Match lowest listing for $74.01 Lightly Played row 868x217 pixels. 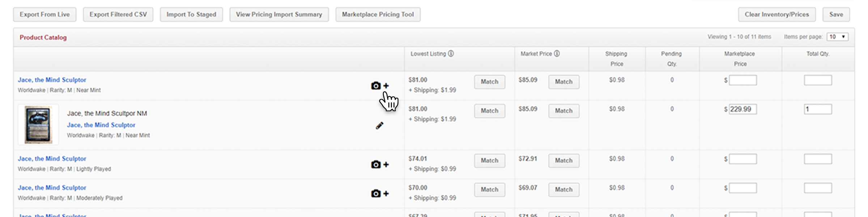[x=489, y=161]
